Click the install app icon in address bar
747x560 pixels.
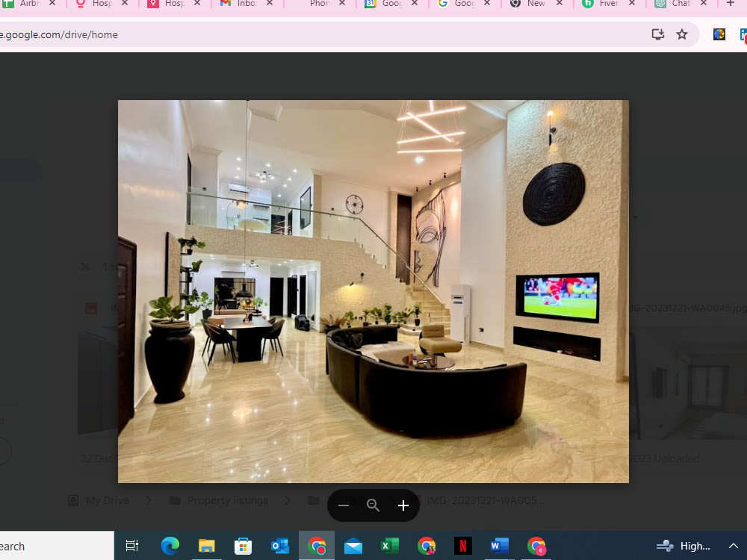point(658,34)
